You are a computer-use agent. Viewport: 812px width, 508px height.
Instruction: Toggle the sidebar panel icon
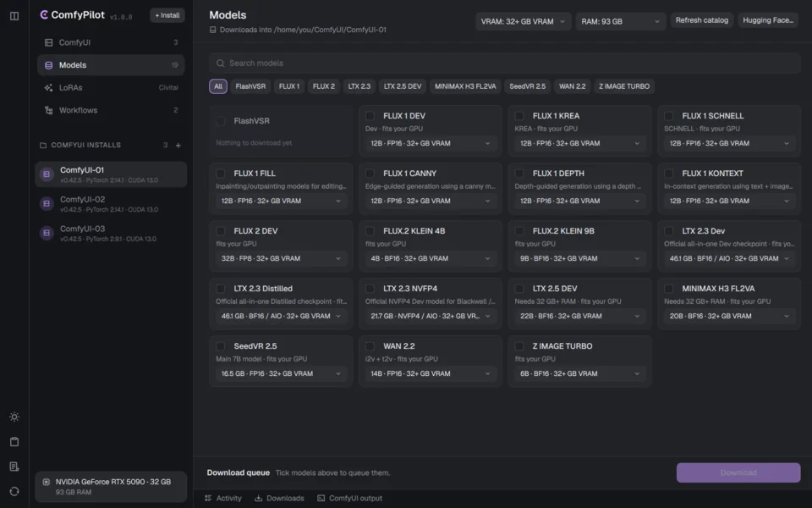pos(14,16)
